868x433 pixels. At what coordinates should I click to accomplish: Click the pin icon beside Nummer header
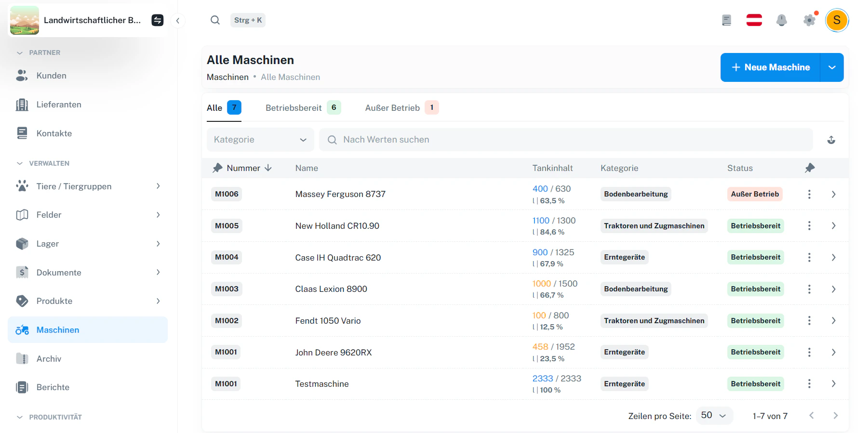[x=217, y=168]
